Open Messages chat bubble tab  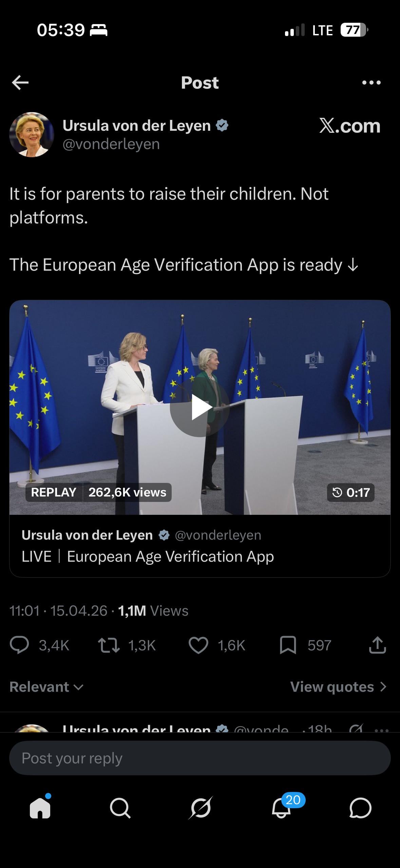click(360, 808)
